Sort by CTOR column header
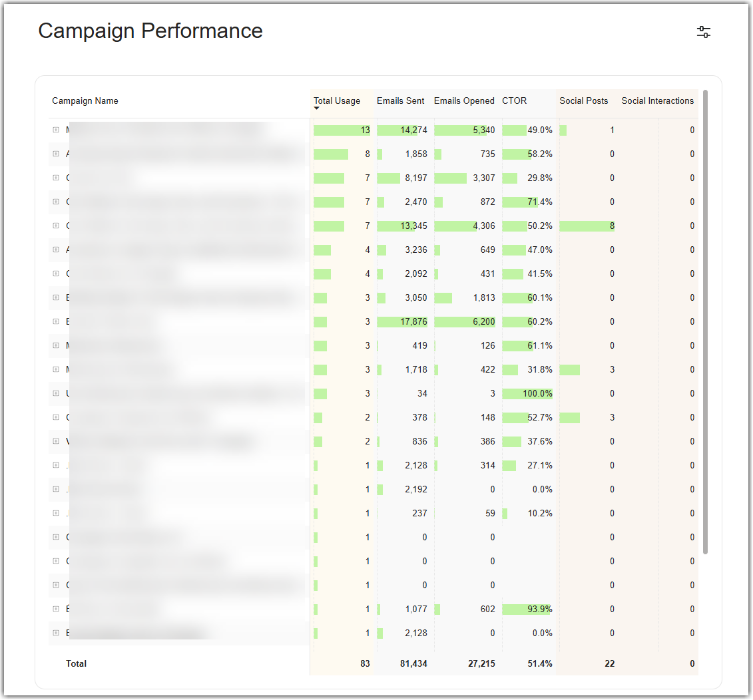This screenshot has height=700, width=753. pyautogui.click(x=515, y=101)
